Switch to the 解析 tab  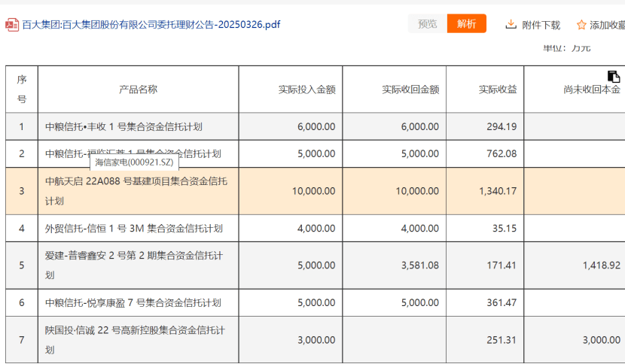click(466, 23)
